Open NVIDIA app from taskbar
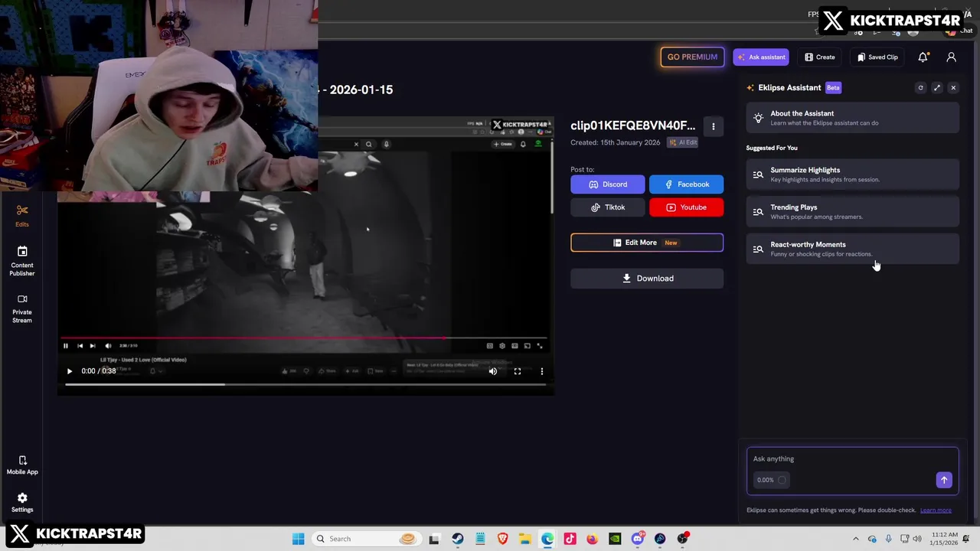The height and width of the screenshot is (551, 980). pos(615,539)
